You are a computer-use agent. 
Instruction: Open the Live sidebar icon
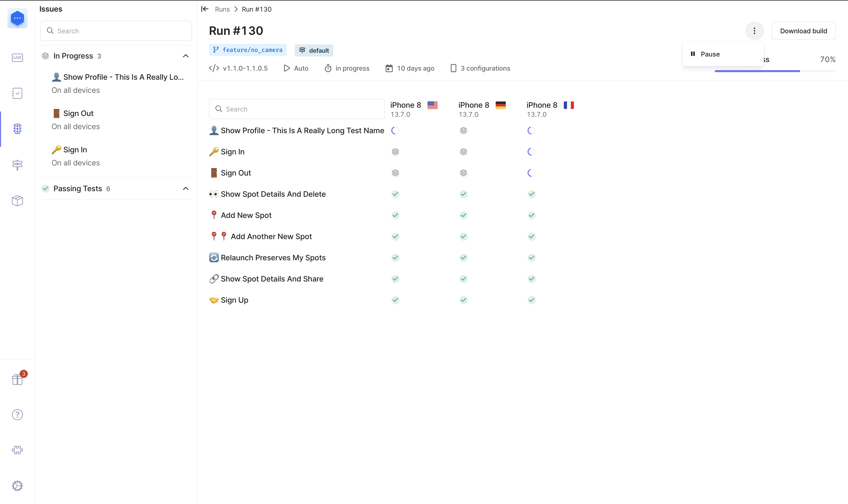[17, 58]
